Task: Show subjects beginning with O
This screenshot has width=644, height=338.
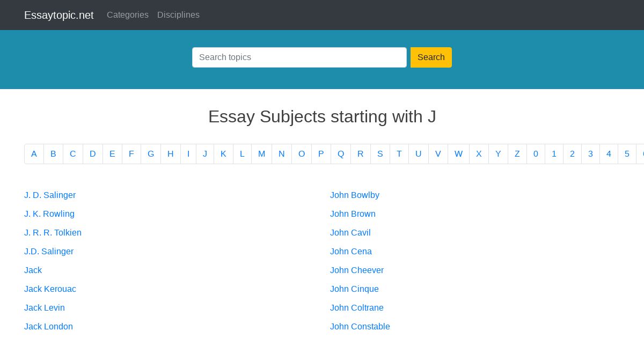Action: coord(302,154)
